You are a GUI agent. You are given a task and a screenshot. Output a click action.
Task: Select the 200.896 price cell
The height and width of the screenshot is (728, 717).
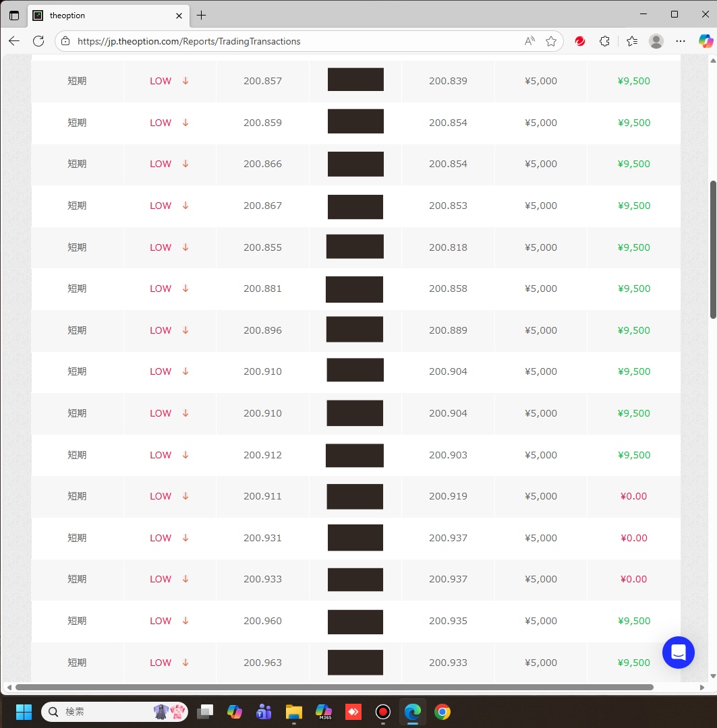pos(262,330)
